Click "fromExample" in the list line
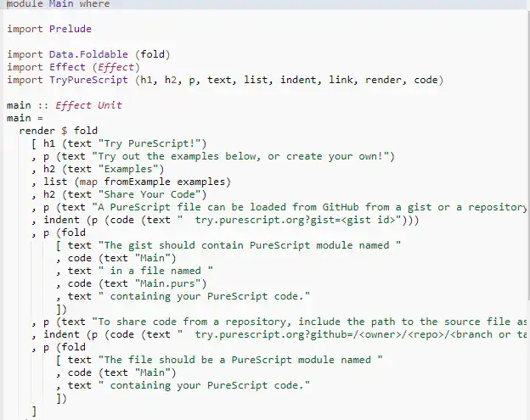Viewport: 530px width, 420px height. pos(137,182)
